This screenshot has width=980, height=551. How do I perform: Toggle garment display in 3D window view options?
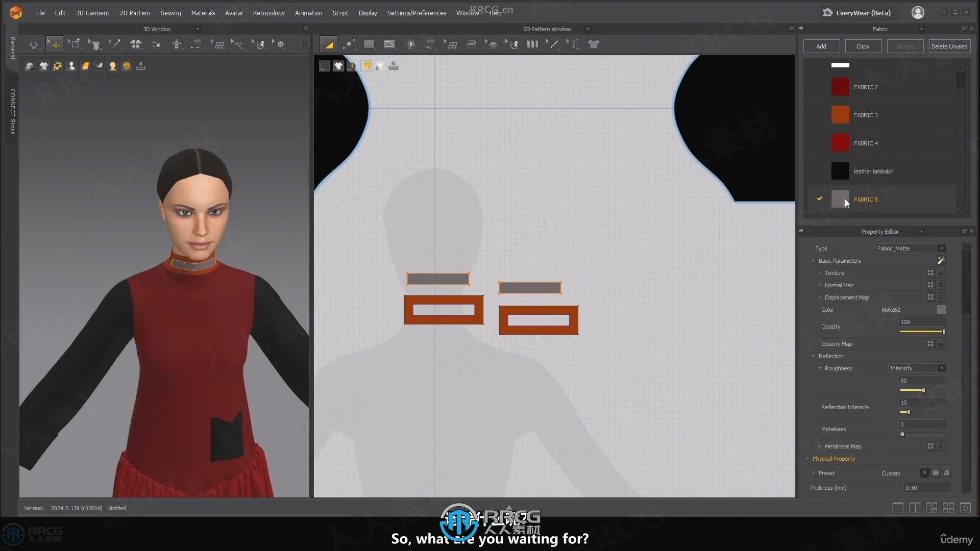(43, 66)
